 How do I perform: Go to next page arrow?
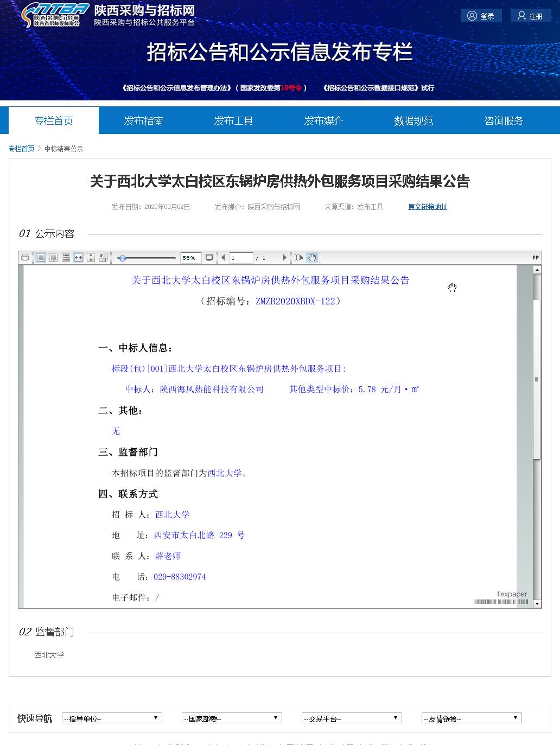(284, 258)
